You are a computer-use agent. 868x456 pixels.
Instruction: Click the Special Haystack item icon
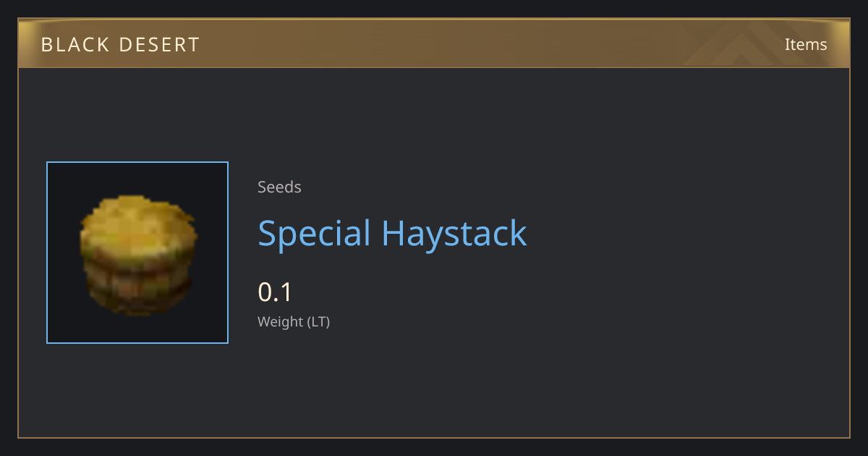(x=137, y=256)
